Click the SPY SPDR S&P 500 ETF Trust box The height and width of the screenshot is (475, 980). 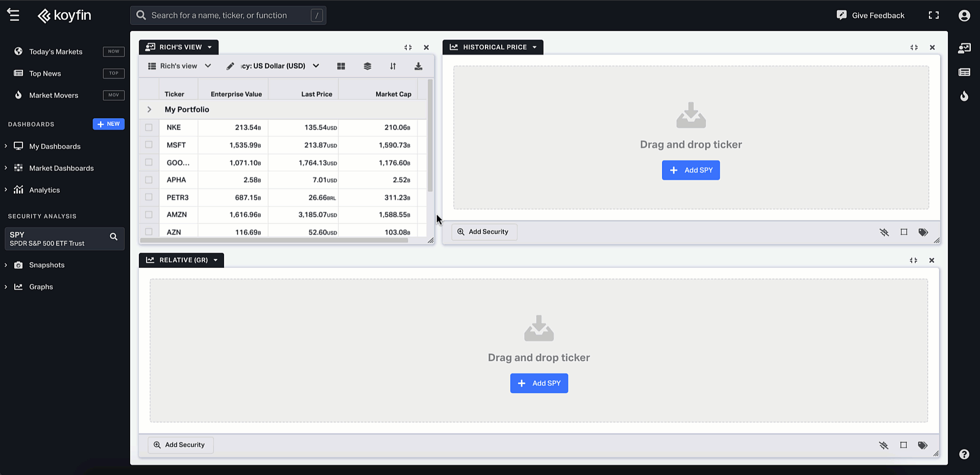pos(64,239)
